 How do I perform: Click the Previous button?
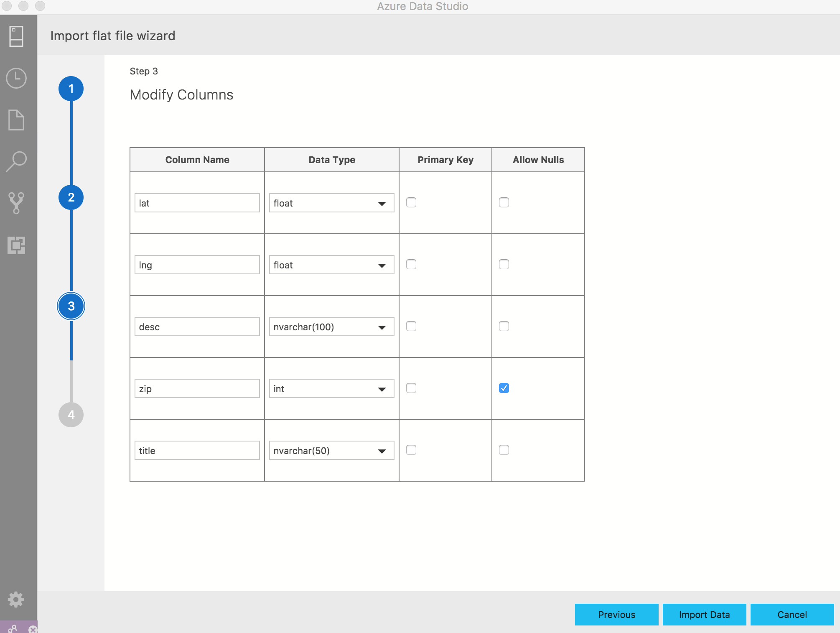(616, 614)
